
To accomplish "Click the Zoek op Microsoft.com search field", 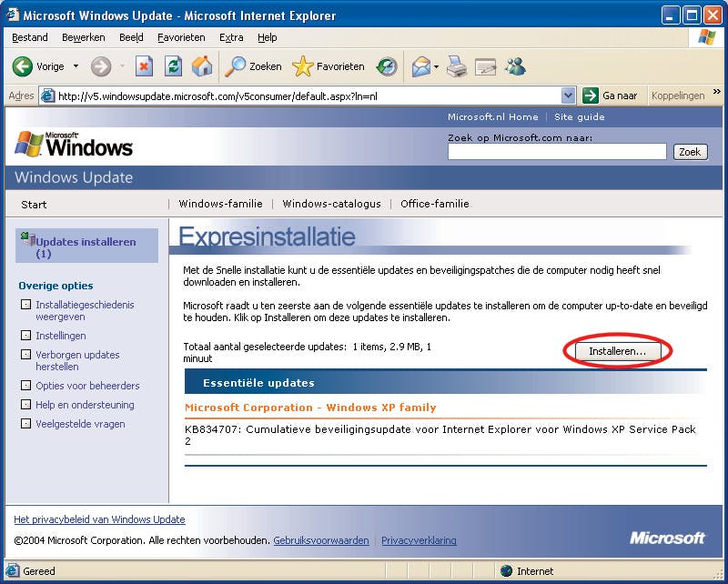I will [557, 152].
